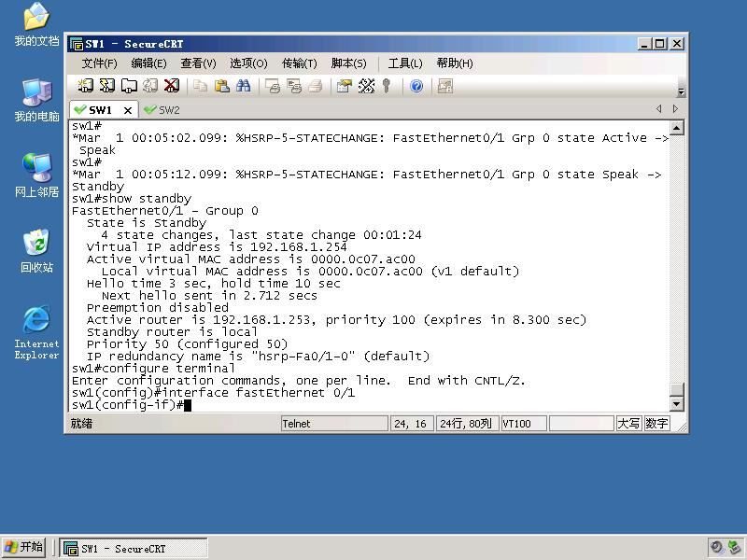The width and height of the screenshot is (747, 560).
Task: Click the Keymap Editor icon
Action: coord(366,86)
